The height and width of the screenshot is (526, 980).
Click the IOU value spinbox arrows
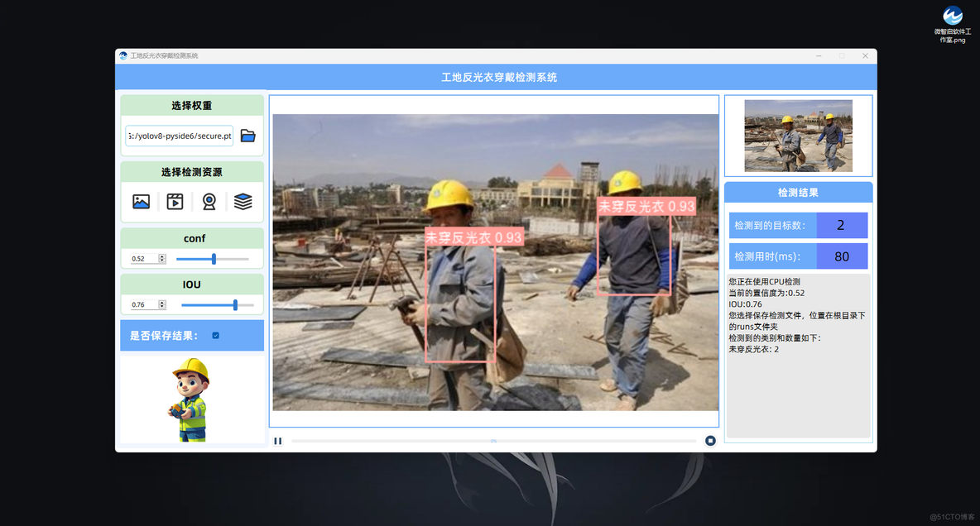162,304
